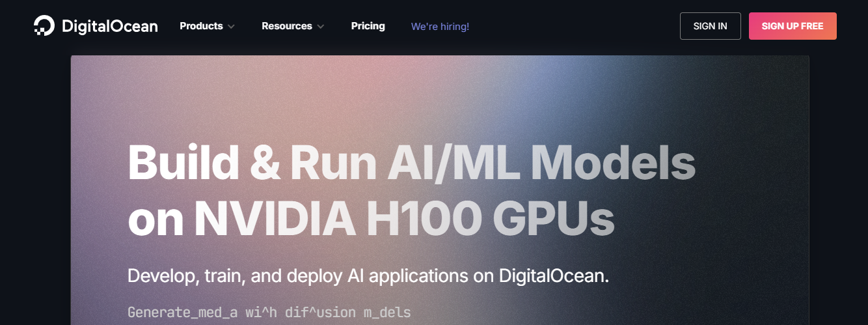Viewport: 868px width, 325px height.
Task: Click the SIGN UP FREE button
Action: point(793,26)
